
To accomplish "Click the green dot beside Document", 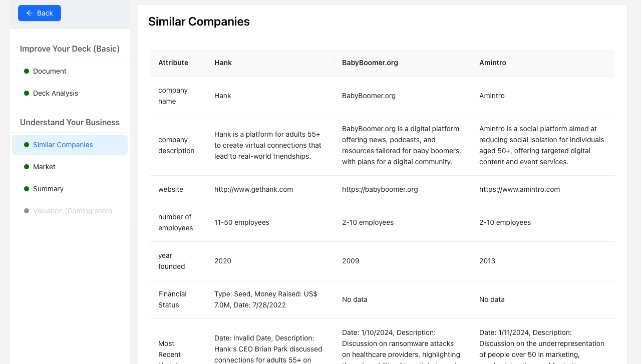I will tap(27, 71).
